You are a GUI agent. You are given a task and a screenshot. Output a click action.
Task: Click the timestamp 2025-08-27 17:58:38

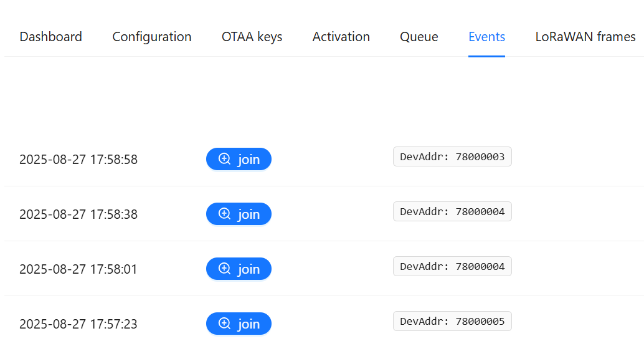(x=78, y=214)
